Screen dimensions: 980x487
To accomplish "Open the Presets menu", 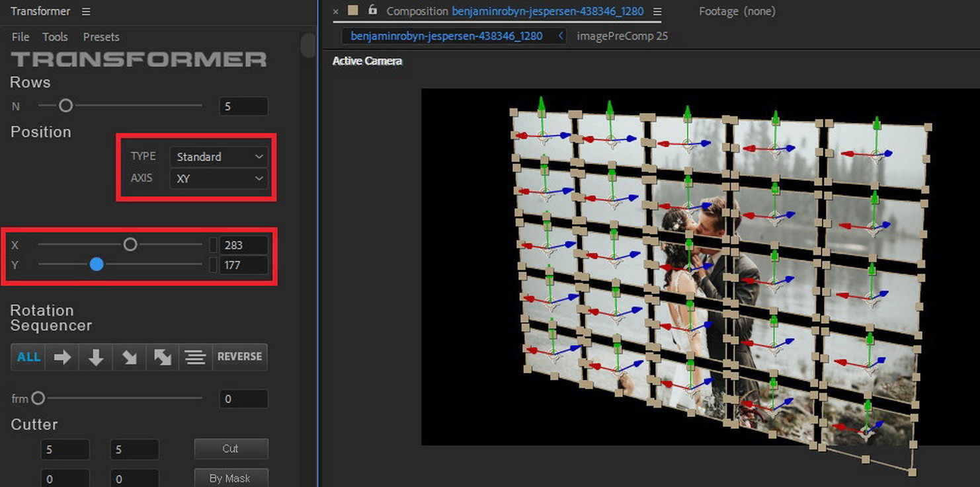I will (x=101, y=37).
